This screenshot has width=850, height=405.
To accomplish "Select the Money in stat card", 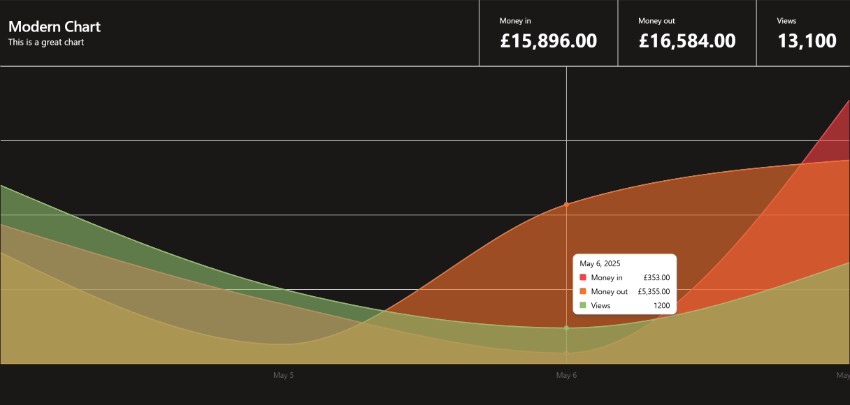I will tap(548, 33).
